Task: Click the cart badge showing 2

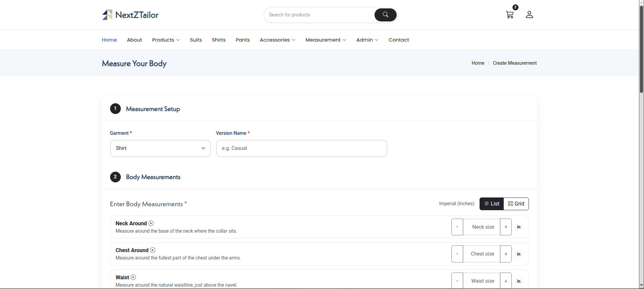Action: pyautogui.click(x=515, y=7)
